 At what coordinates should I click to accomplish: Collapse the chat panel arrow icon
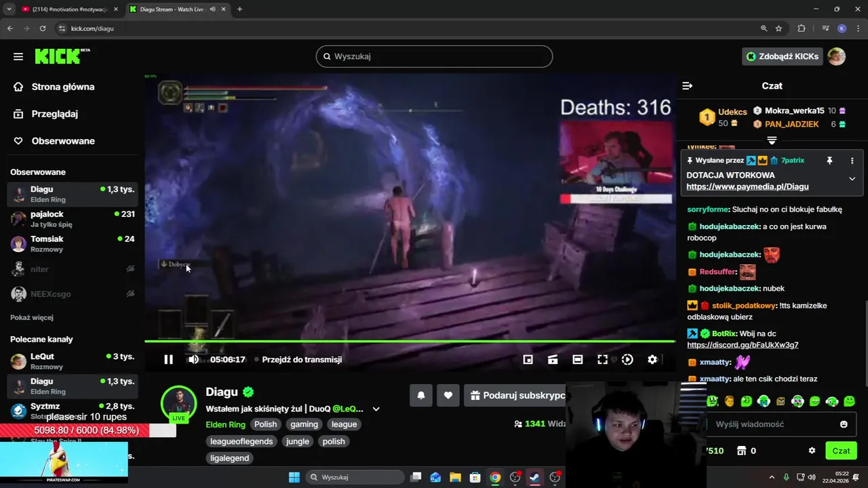687,86
